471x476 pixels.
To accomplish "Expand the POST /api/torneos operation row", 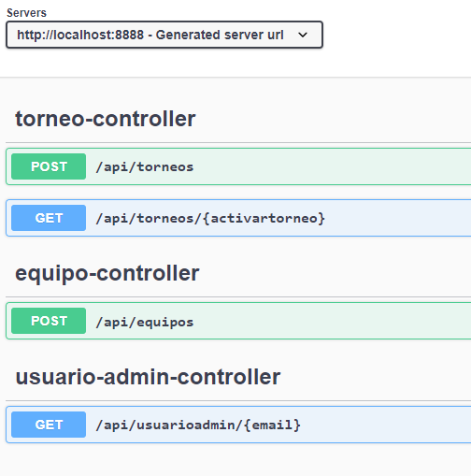I will point(238,166).
